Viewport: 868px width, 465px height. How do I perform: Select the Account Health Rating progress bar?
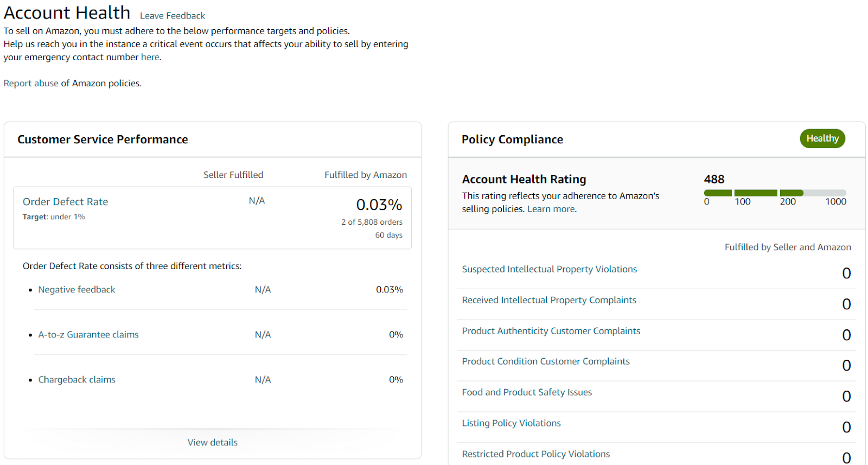(x=775, y=193)
